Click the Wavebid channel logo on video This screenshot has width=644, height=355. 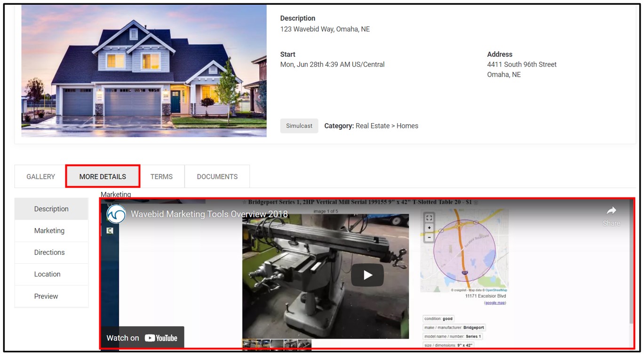coord(116,214)
